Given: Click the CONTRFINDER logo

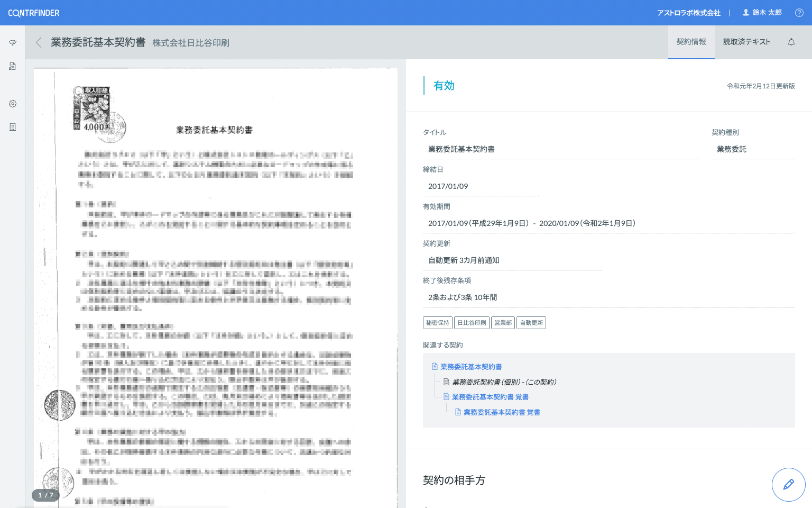Looking at the screenshot, I should click(x=34, y=13).
